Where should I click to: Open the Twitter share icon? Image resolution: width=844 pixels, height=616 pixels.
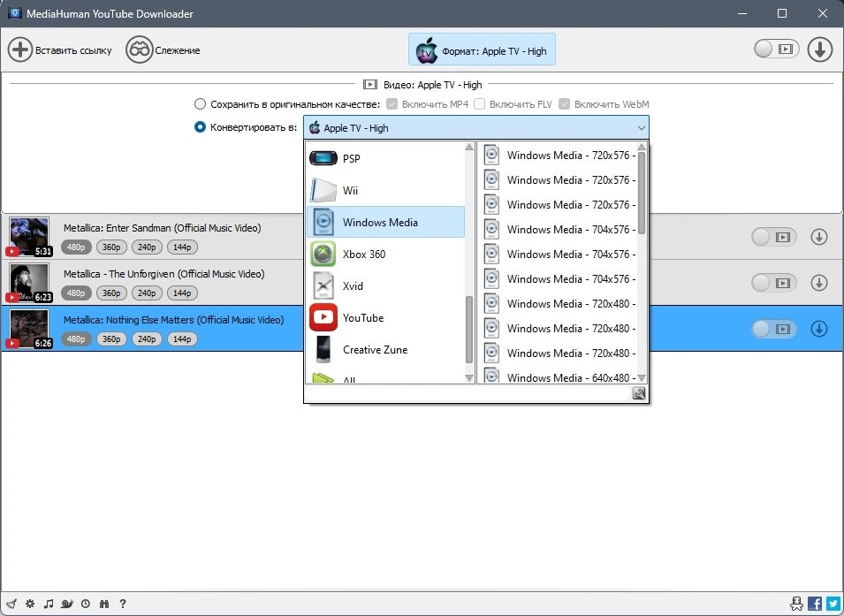(x=833, y=604)
